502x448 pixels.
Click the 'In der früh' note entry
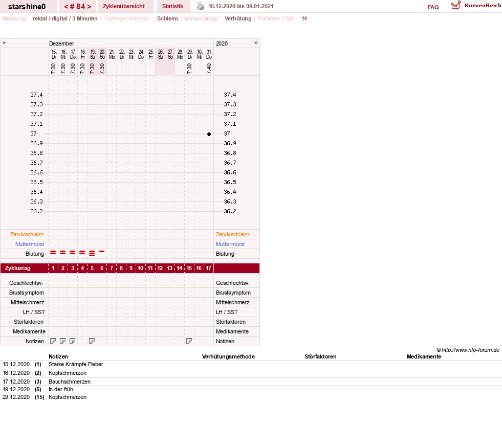pos(61,389)
